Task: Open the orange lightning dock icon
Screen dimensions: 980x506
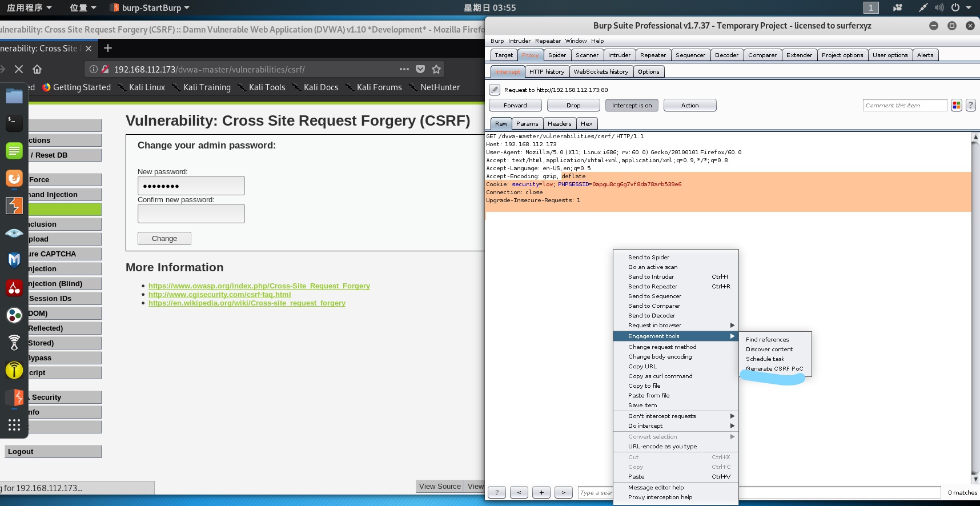Action: click(x=14, y=397)
